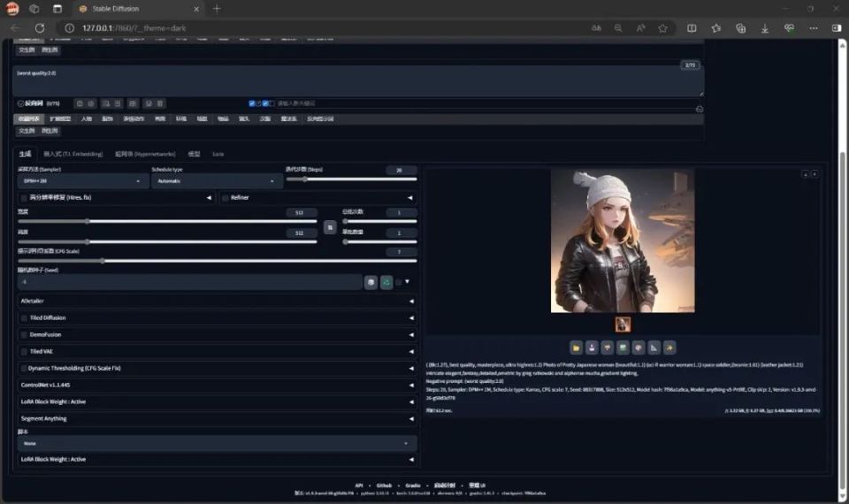849x504 pixels.
Task: Enable the Hires. fix checkbox
Action: pos(24,198)
